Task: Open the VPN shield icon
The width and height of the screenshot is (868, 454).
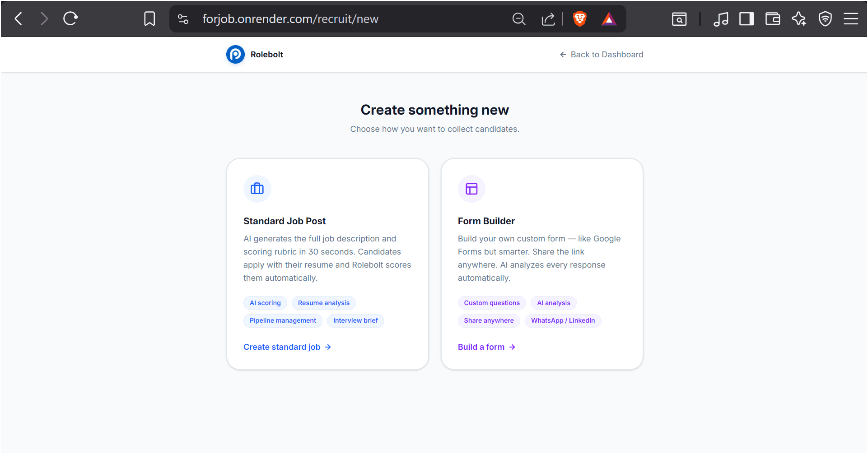Action: [x=825, y=19]
